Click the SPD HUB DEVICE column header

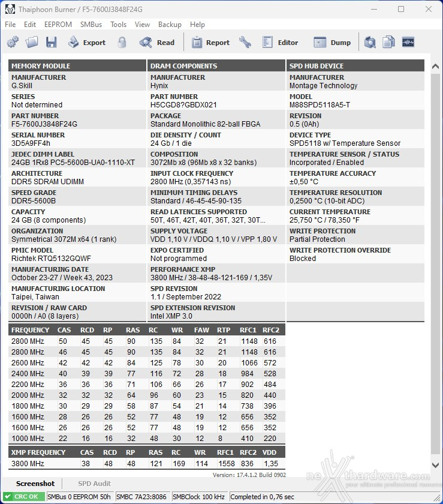tap(355, 66)
